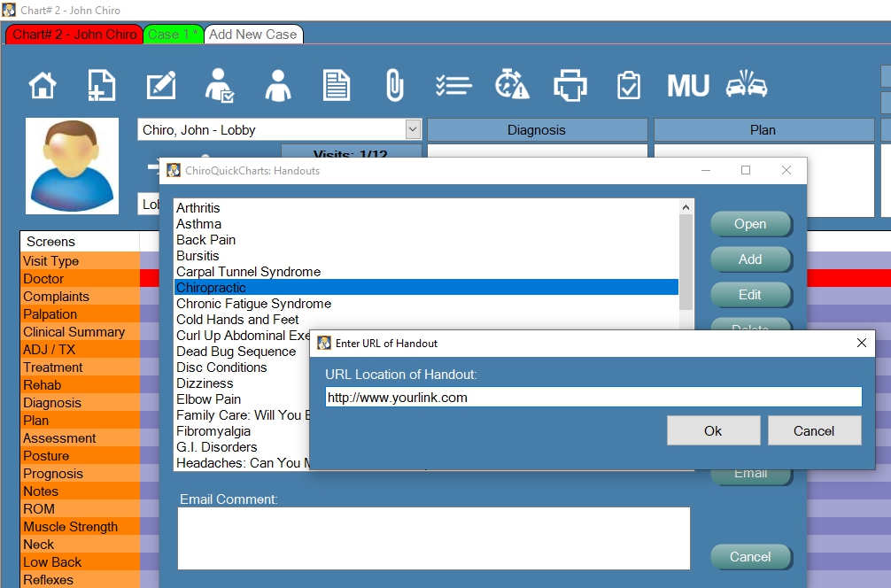Click the clipboard checkmark icon
This screenshot has height=588, width=891.
[629, 86]
